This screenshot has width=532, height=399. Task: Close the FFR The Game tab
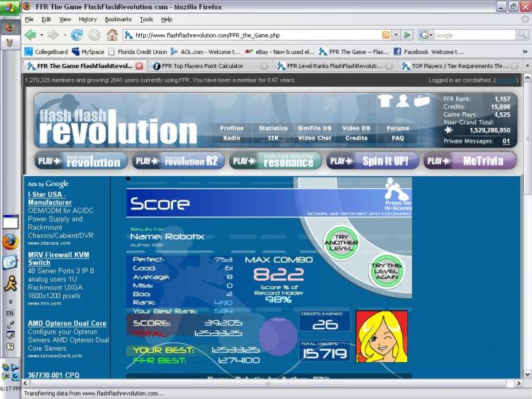139,66
